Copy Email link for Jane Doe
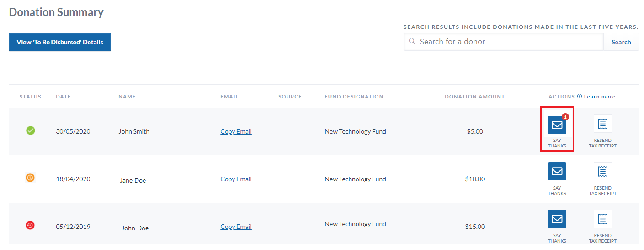644x250 pixels. coord(236,179)
